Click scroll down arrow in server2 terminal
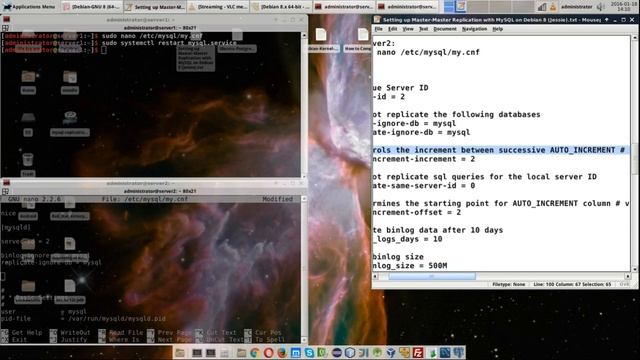 coord(304,340)
